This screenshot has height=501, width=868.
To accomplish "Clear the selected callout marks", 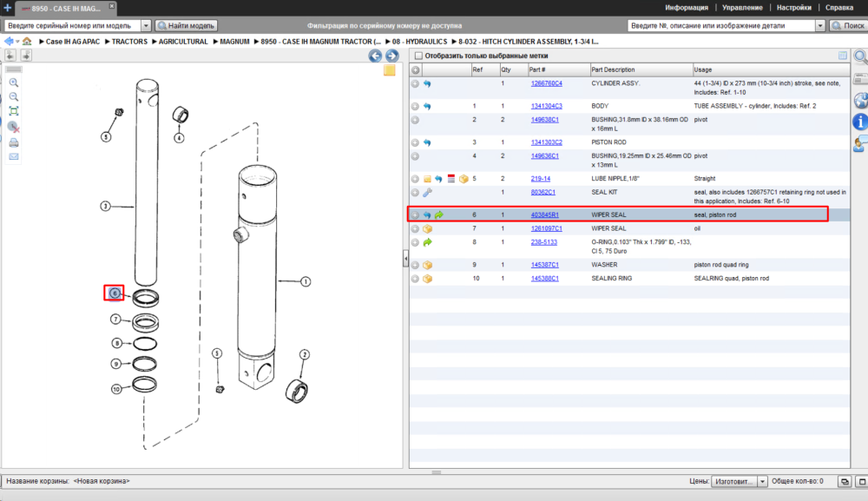I will (x=14, y=128).
